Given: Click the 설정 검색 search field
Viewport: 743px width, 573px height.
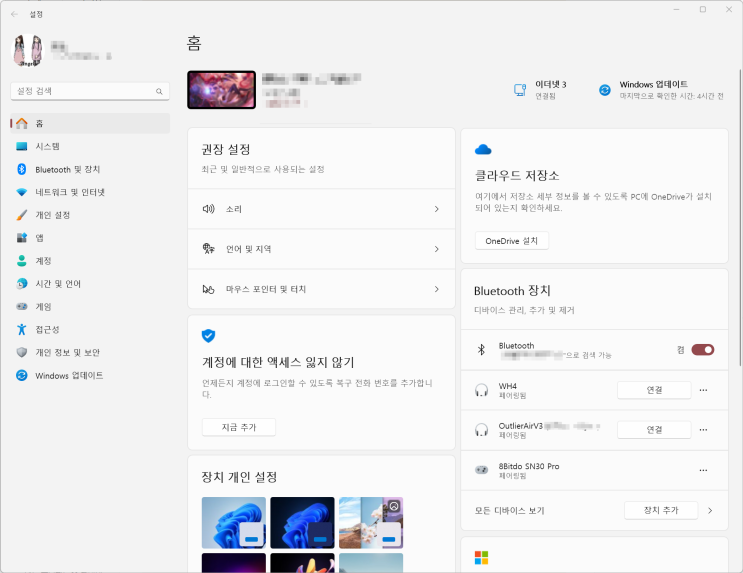Looking at the screenshot, I should tap(90, 91).
